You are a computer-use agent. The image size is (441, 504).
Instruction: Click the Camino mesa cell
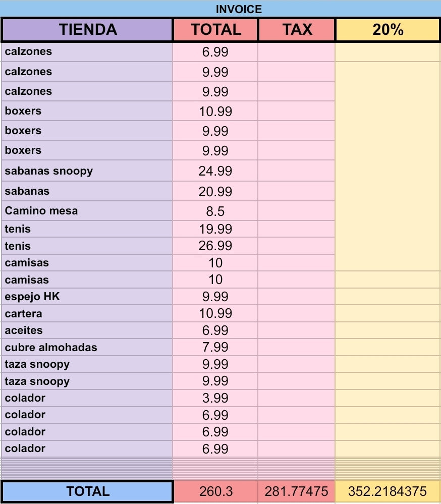(x=87, y=211)
